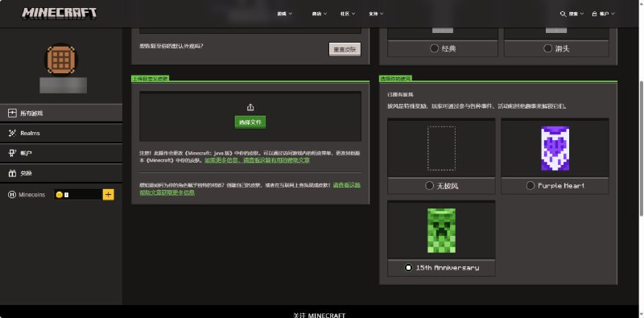
Task: Click the 重置皮肤 reset skin button
Action: click(345, 49)
